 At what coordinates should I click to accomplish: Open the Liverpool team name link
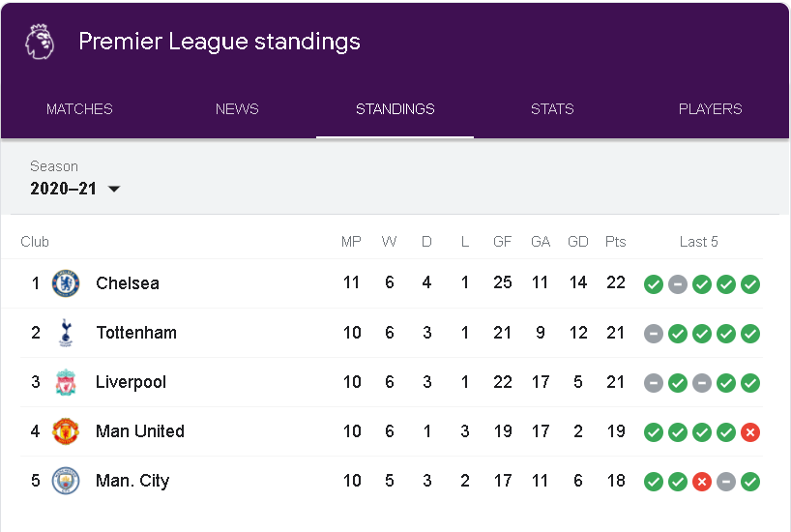(132, 382)
